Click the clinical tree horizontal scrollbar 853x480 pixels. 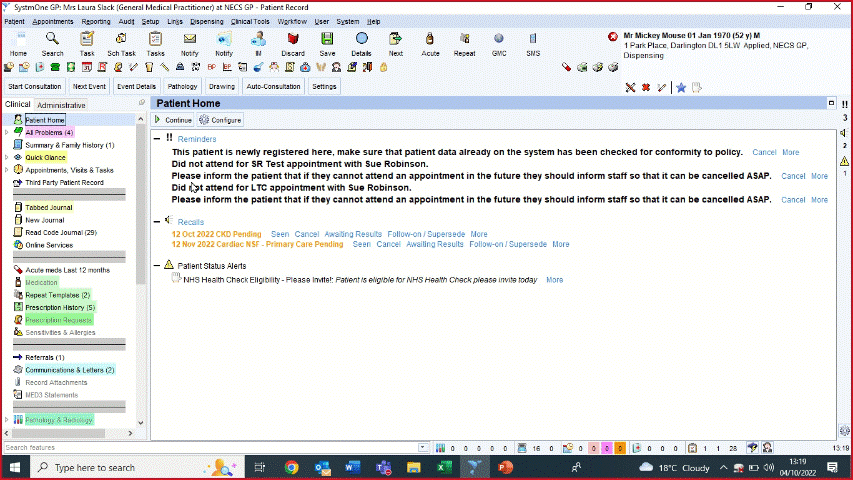point(58,433)
